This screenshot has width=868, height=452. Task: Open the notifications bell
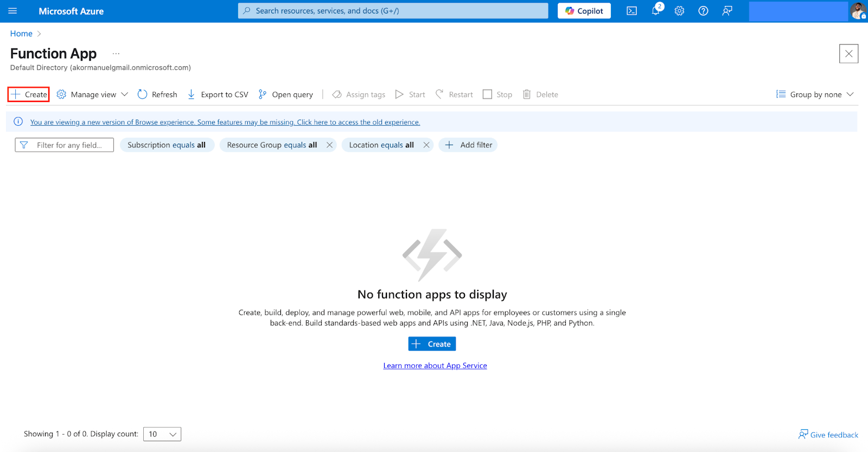[656, 10]
